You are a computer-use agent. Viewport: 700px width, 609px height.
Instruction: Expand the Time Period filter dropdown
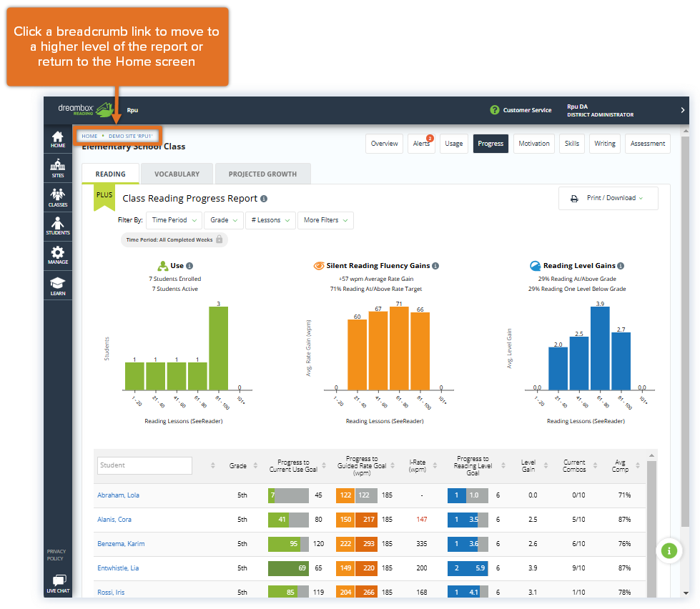(174, 220)
